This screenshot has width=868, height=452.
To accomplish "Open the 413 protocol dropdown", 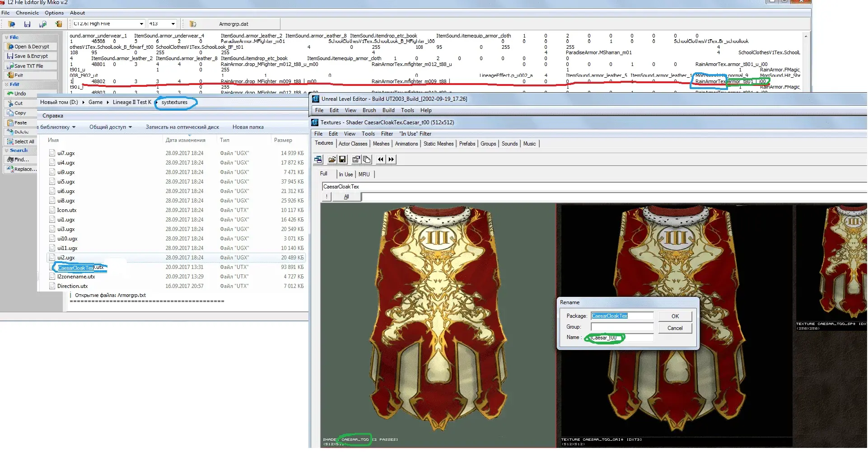I will (173, 24).
